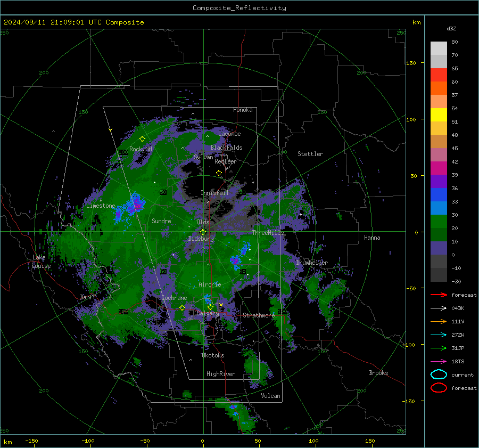The height and width of the screenshot is (448, 479).
Task: Click the yellow diamond marker near Cochrane
Action: coord(182,308)
